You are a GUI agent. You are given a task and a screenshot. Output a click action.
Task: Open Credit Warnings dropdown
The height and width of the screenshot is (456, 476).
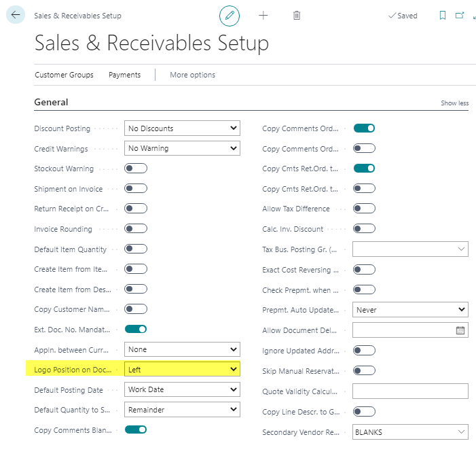click(x=182, y=148)
